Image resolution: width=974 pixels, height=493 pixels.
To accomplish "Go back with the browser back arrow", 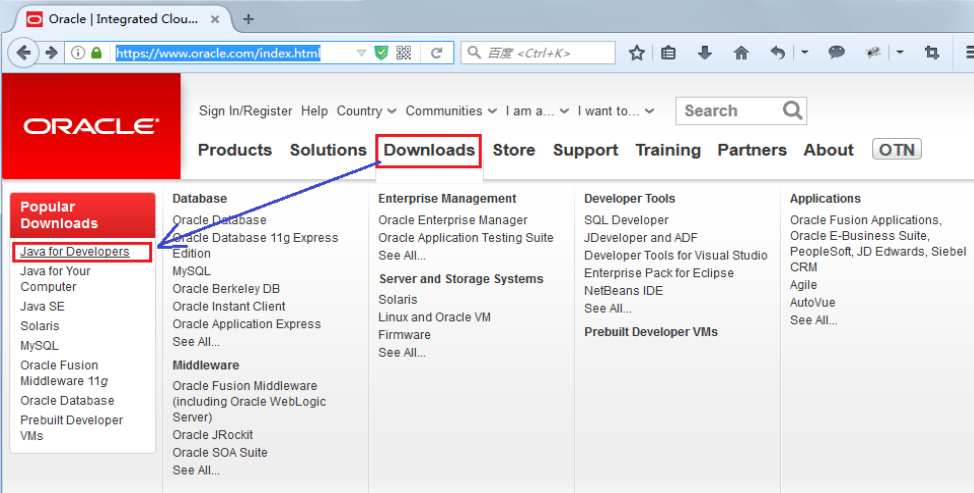I will (24, 53).
